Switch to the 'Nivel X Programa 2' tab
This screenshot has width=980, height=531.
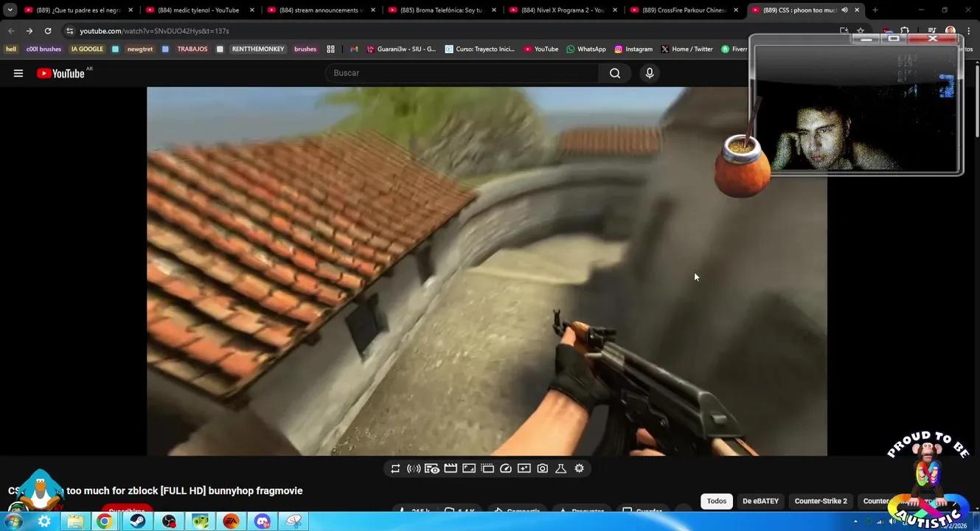click(x=562, y=10)
